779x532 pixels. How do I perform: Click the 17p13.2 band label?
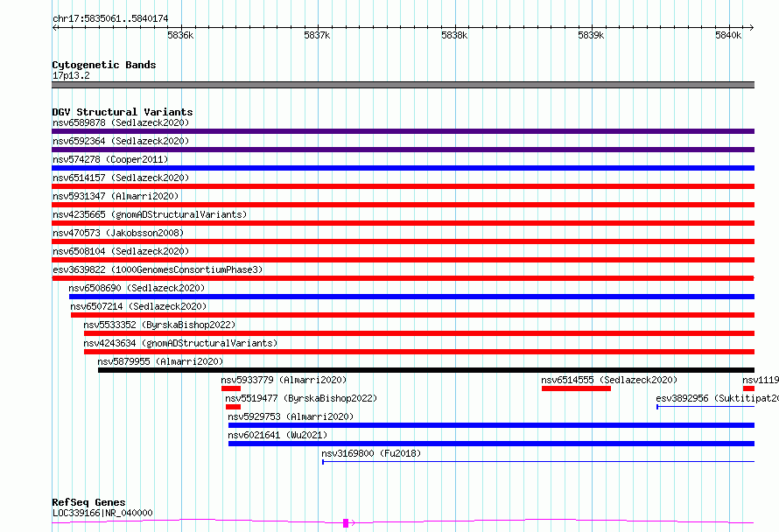(71, 75)
